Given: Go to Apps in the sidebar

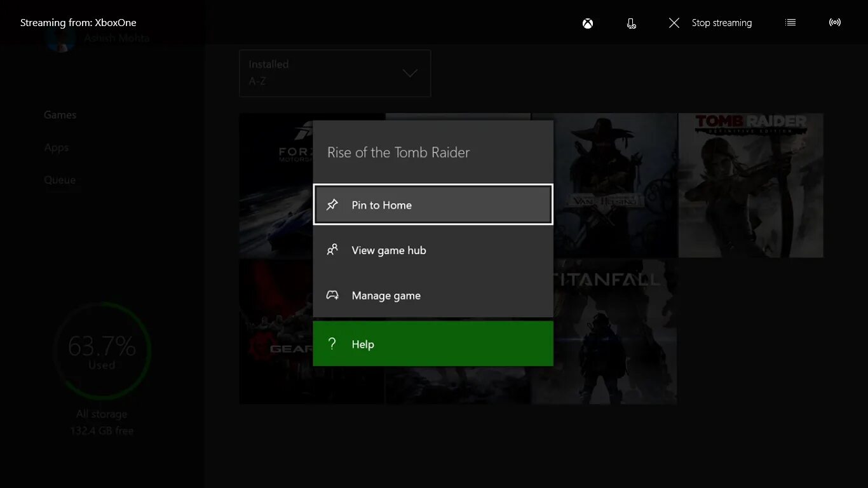Looking at the screenshot, I should pyautogui.click(x=56, y=147).
